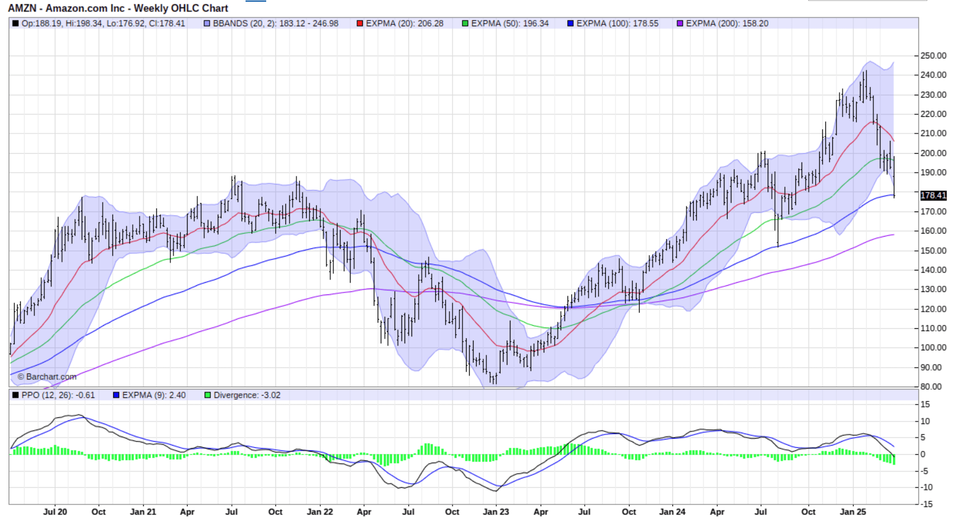980x532 pixels.
Task: Click the green EXPMA (50) legend icon
Action: click(464, 24)
